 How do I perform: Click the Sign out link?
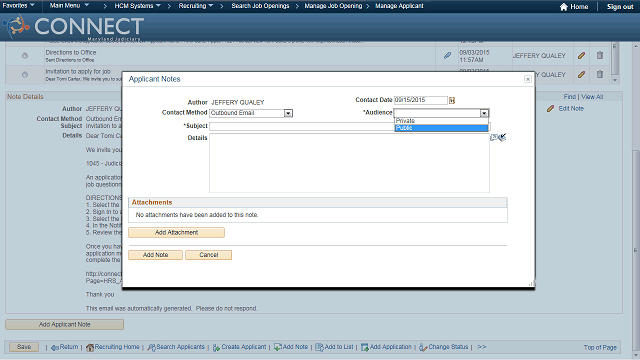click(620, 7)
